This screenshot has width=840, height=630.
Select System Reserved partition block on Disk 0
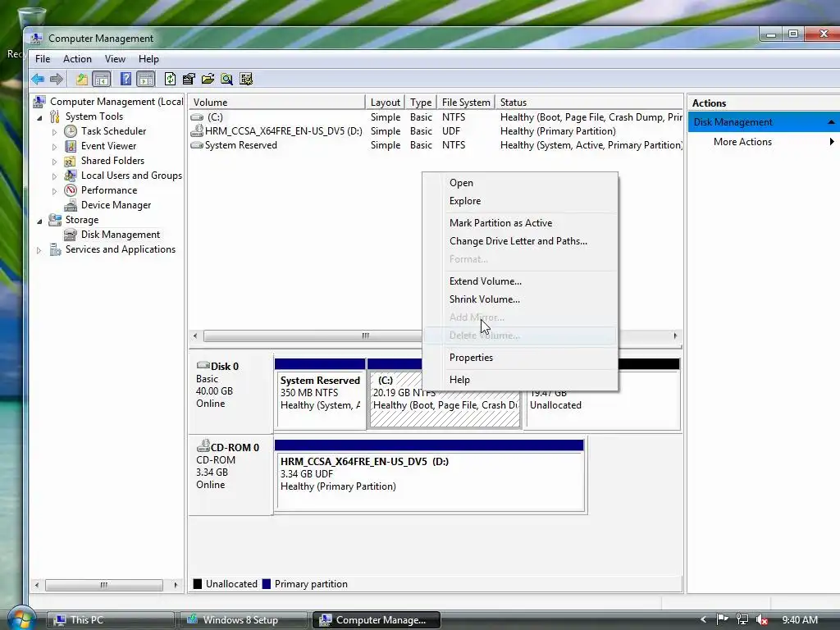(320, 393)
